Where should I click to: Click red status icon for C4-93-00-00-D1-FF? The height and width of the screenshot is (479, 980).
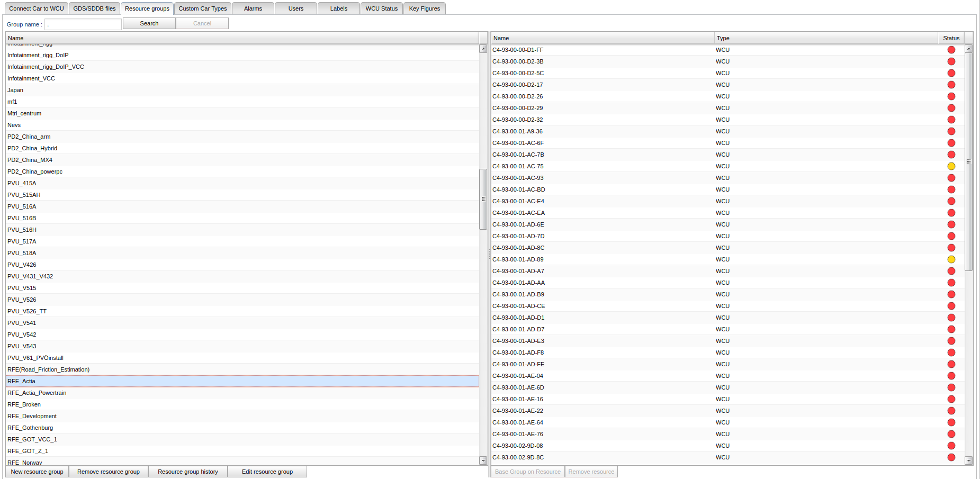pos(951,50)
